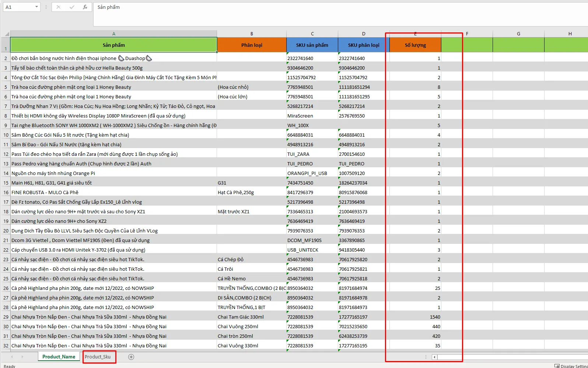Click the cell containing (Hoa cúc nhỏ)

(x=252, y=87)
